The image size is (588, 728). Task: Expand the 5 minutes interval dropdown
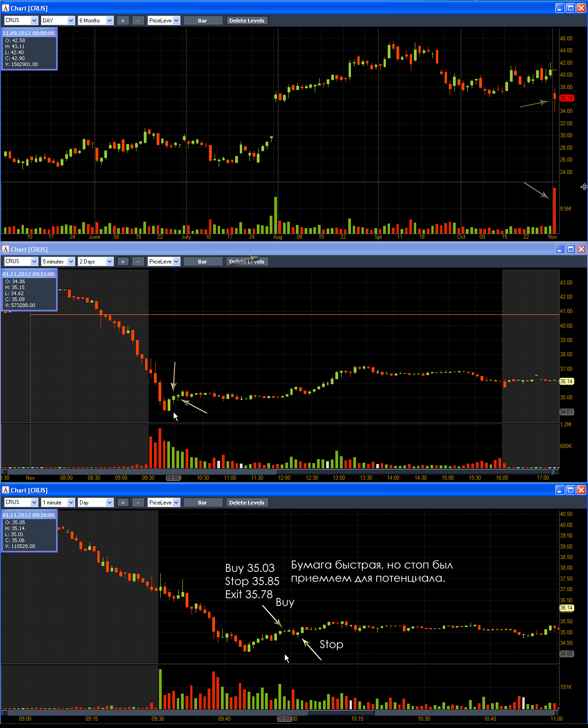pyautogui.click(x=58, y=262)
